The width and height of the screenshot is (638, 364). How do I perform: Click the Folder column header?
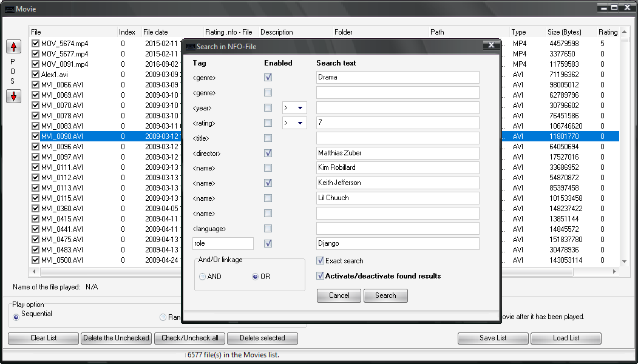coord(381,32)
